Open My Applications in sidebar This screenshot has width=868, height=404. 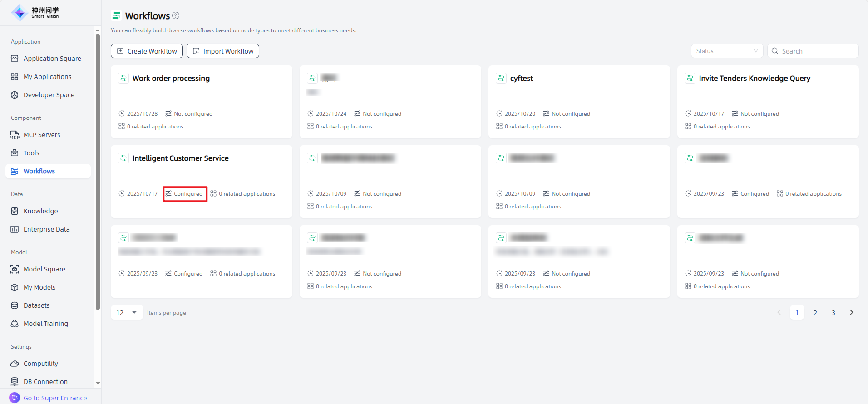[x=47, y=77]
